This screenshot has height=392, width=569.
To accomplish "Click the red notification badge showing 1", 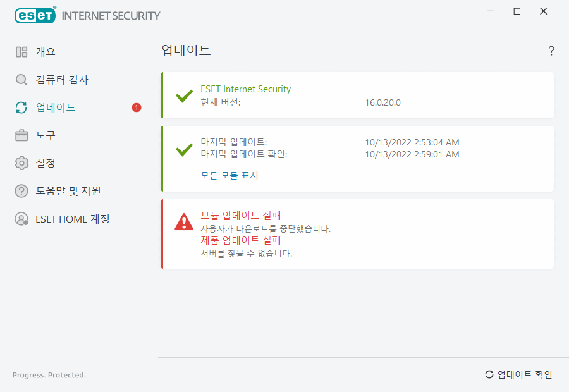I will tap(136, 107).
